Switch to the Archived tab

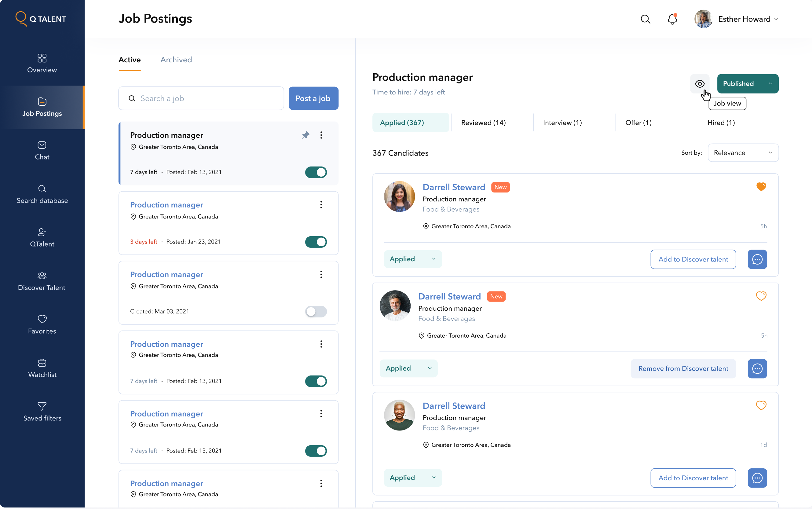(176, 60)
